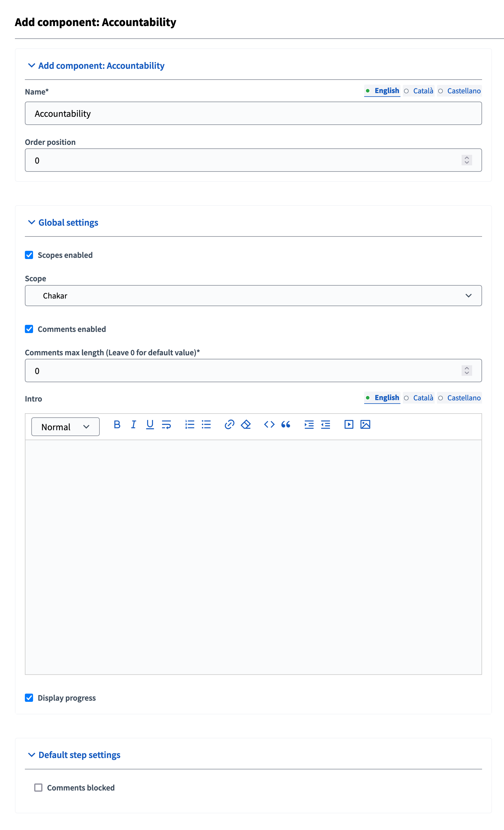This screenshot has width=504, height=830.
Task: Open the Normal paragraph style dropdown
Action: click(65, 426)
